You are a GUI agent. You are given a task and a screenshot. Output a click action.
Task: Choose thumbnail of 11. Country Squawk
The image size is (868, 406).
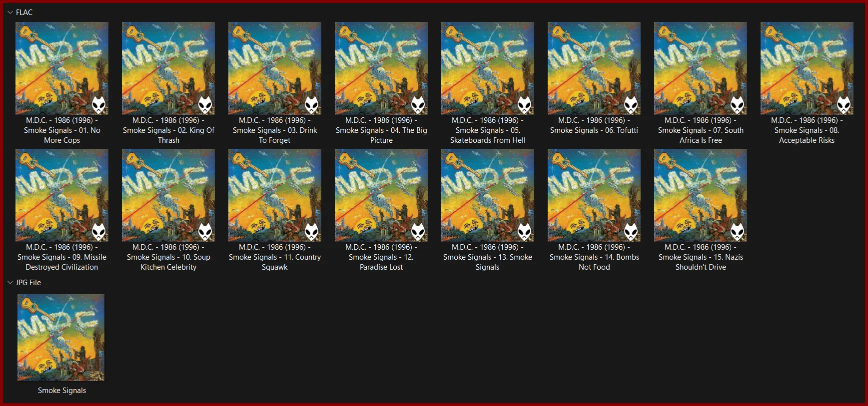pos(275,195)
